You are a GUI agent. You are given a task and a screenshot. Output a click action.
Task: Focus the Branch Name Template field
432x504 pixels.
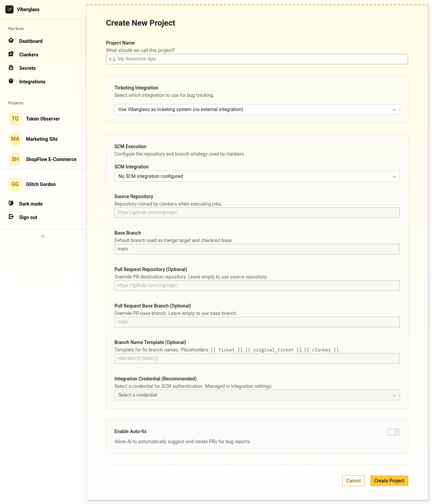[x=257, y=359]
